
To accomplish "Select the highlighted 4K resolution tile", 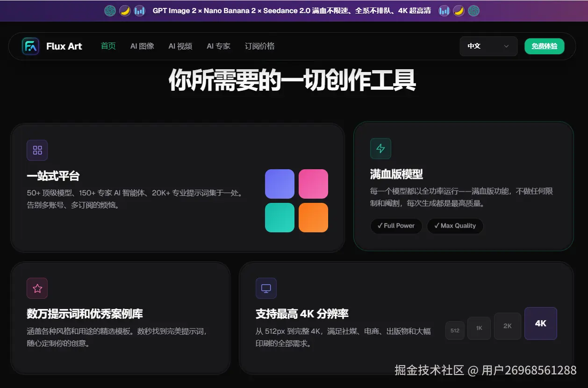I will pyautogui.click(x=541, y=323).
